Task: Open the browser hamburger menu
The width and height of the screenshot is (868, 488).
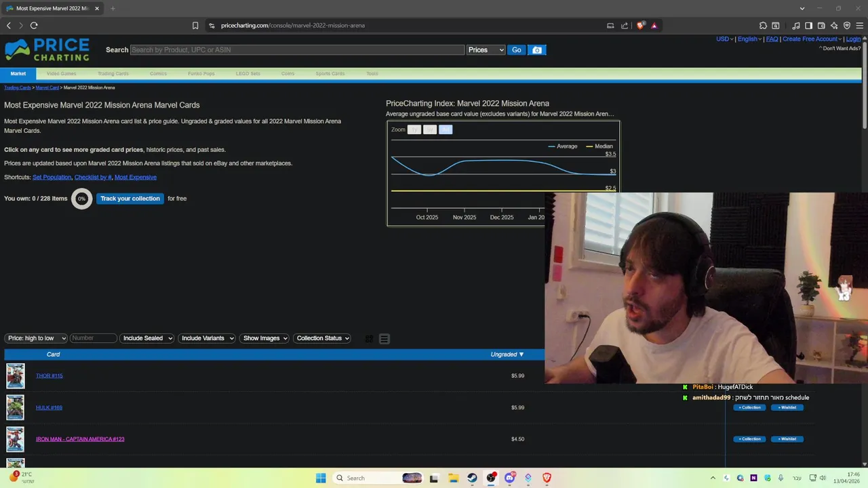Action: tap(860, 26)
